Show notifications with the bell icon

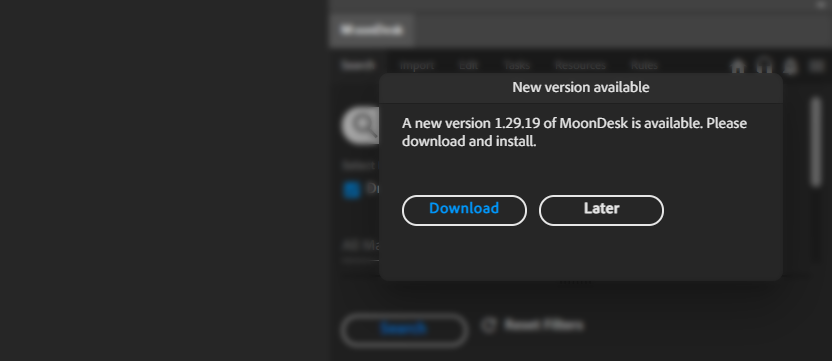point(791,66)
